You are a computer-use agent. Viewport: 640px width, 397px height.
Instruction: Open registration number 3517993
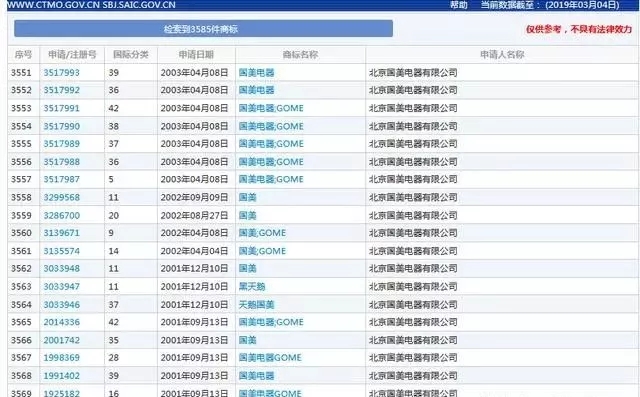point(62,73)
